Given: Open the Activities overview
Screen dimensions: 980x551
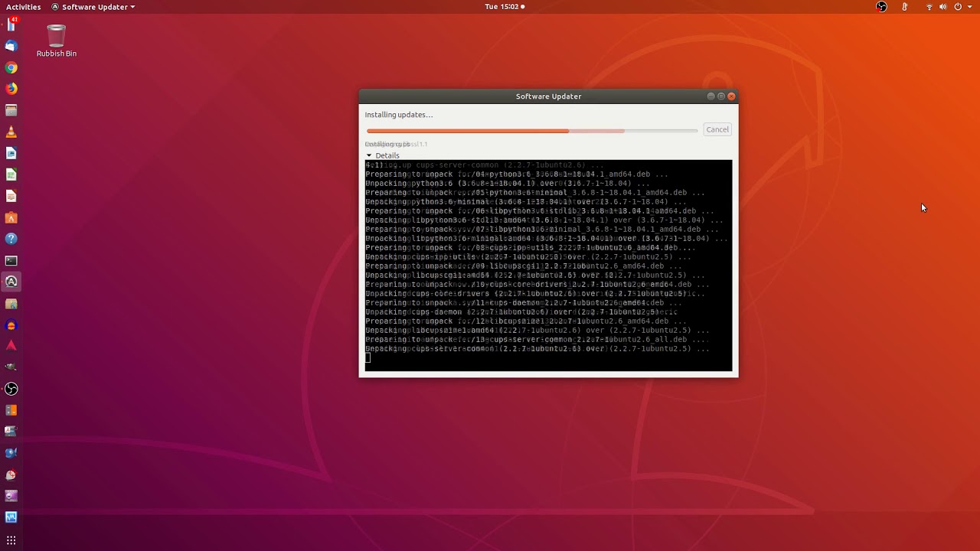Looking at the screenshot, I should coord(24,7).
